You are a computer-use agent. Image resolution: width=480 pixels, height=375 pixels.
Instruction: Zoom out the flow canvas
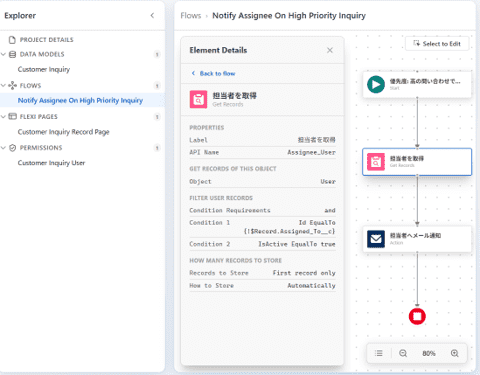tap(403, 353)
